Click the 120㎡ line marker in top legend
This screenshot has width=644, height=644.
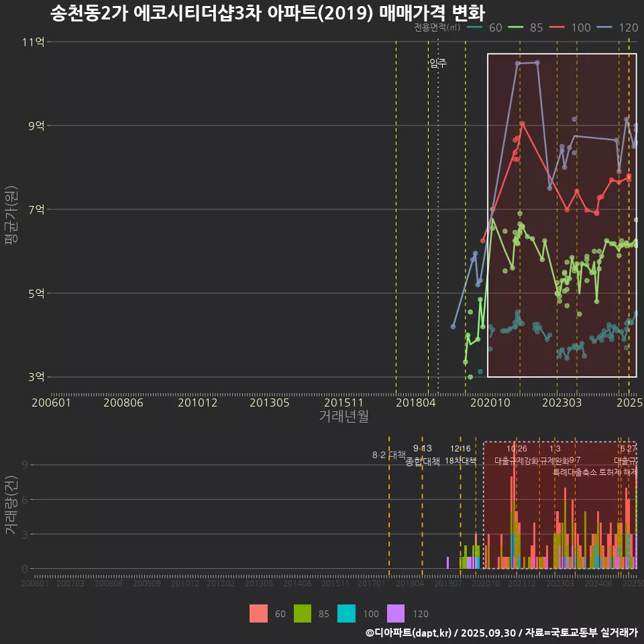coord(604,28)
